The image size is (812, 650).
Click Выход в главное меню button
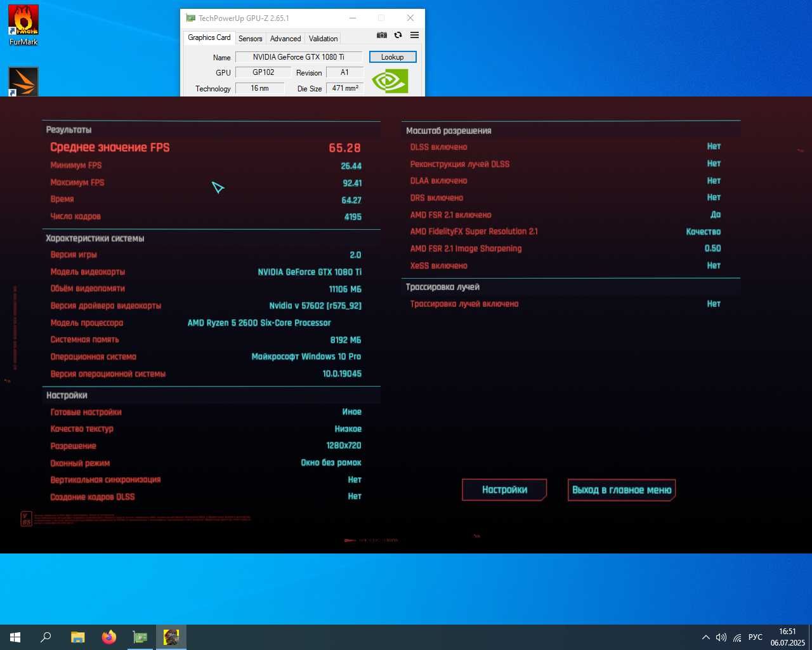pos(622,490)
